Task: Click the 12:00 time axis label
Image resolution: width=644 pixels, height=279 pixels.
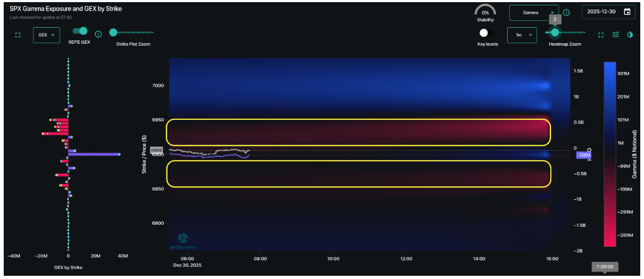Action: 406,259
